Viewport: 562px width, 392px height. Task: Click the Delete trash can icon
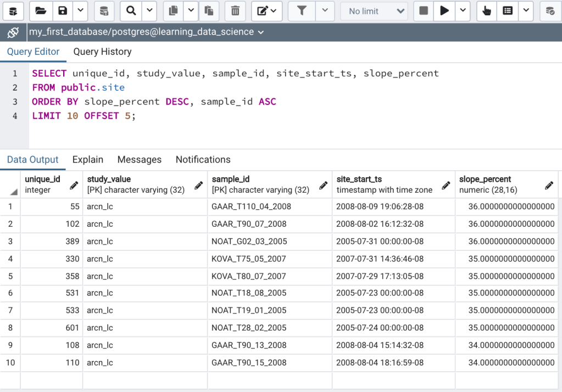click(x=235, y=11)
